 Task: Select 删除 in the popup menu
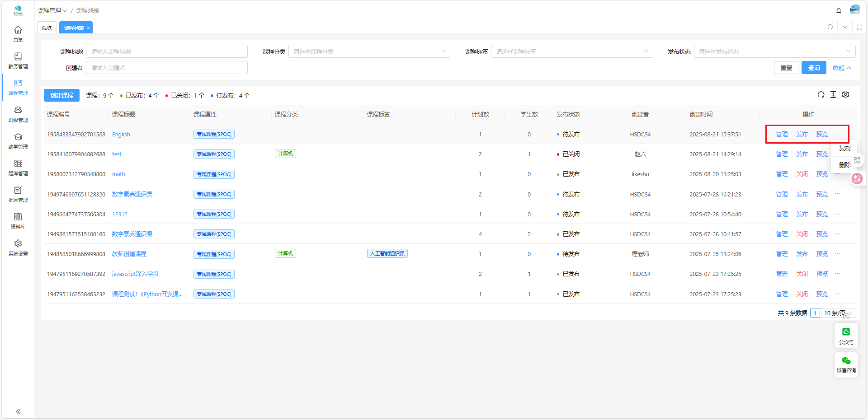[x=844, y=165]
